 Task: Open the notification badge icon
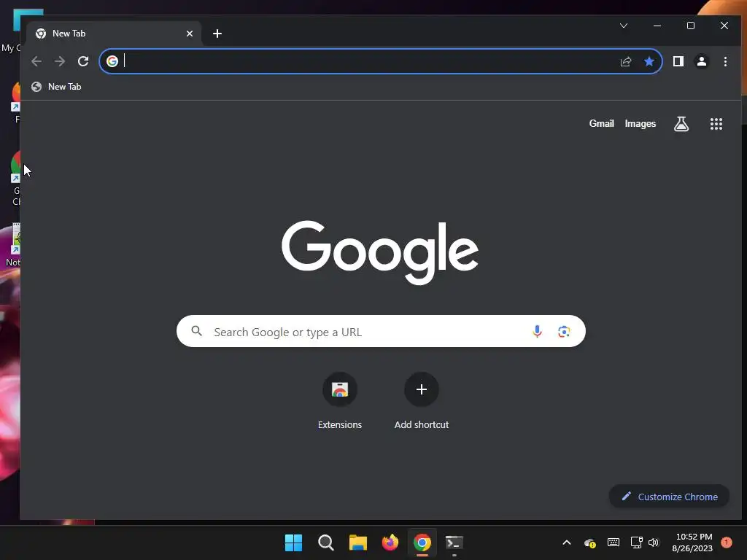coord(727,542)
